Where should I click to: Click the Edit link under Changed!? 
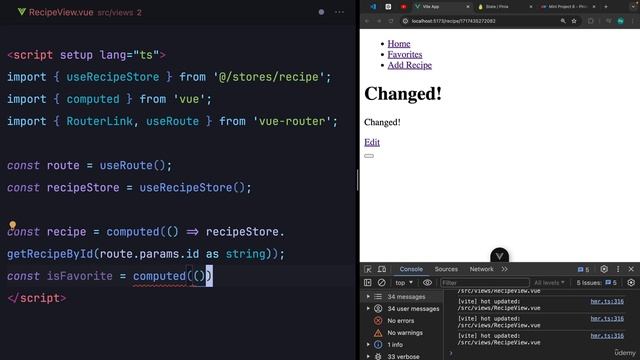point(372,142)
